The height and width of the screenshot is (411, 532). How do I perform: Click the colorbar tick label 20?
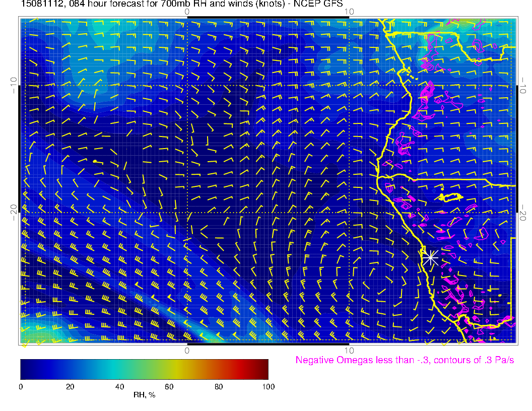tap(70, 387)
